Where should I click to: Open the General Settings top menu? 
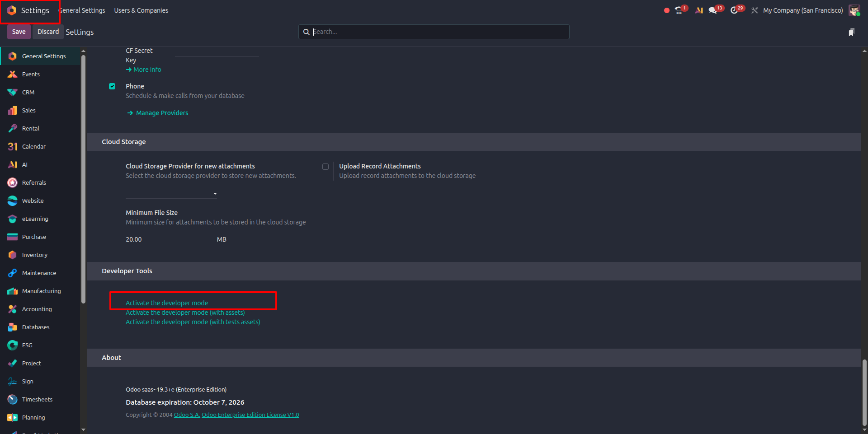coord(83,10)
